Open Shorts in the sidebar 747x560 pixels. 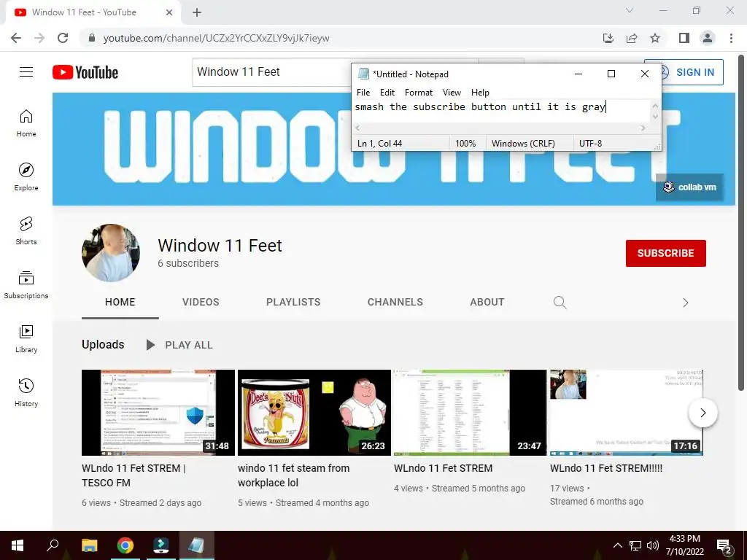(x=26, y=231)
